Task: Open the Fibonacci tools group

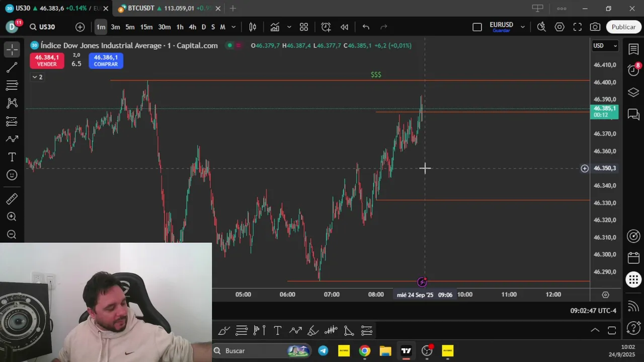Action: pos(12,85)
